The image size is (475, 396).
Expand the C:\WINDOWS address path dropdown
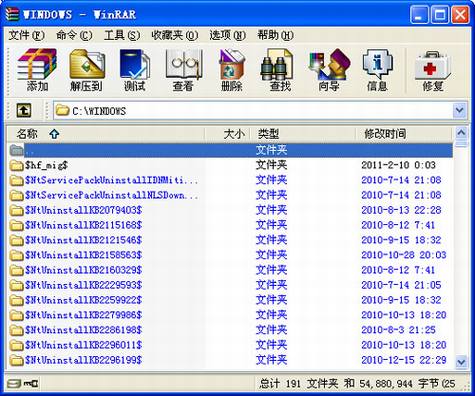[460, 110]
